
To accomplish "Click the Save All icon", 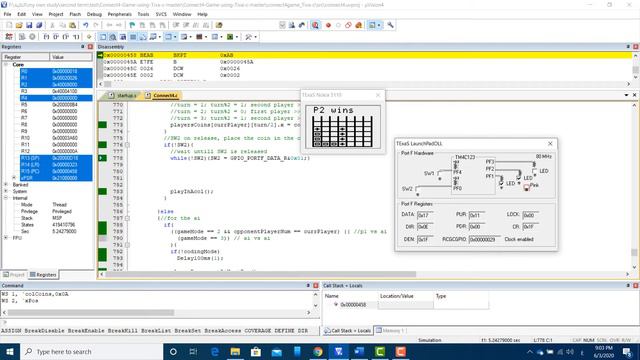I will coord(39,25).
